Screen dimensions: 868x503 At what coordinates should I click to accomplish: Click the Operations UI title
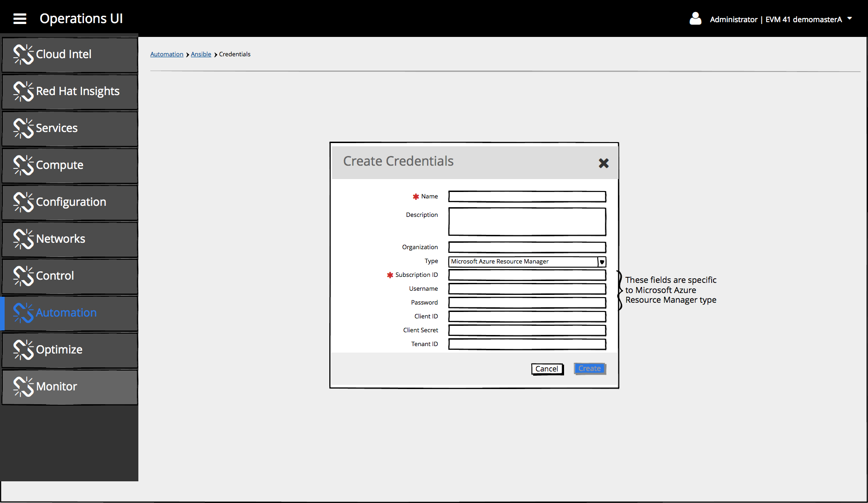(x=81, y=18)
